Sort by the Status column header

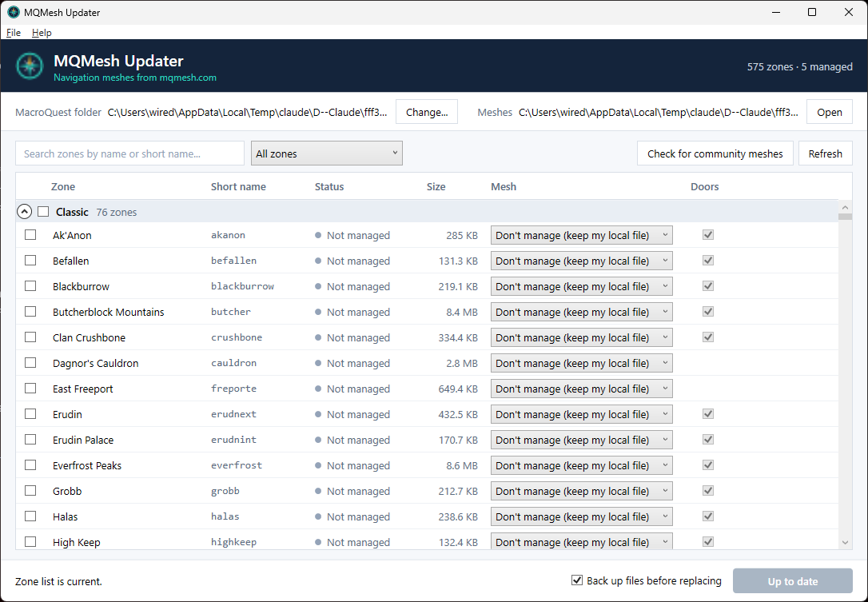[329, 186]
